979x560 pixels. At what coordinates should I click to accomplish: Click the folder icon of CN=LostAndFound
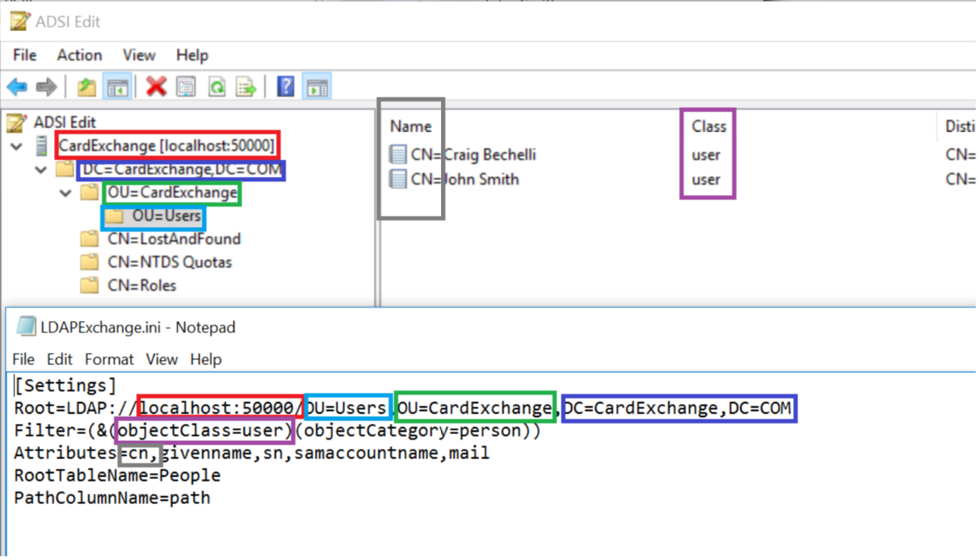89,239
